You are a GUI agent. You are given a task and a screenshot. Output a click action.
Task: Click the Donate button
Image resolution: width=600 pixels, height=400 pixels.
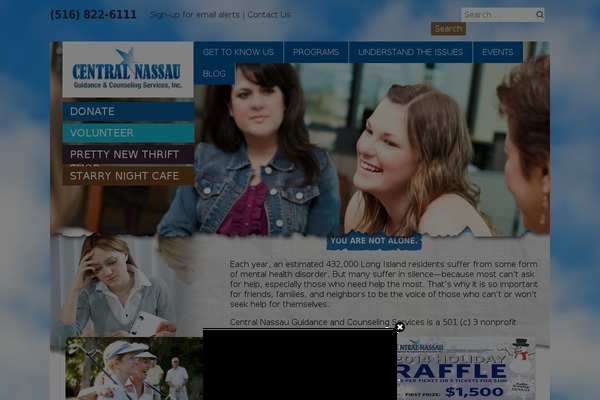tap(128, 111)
